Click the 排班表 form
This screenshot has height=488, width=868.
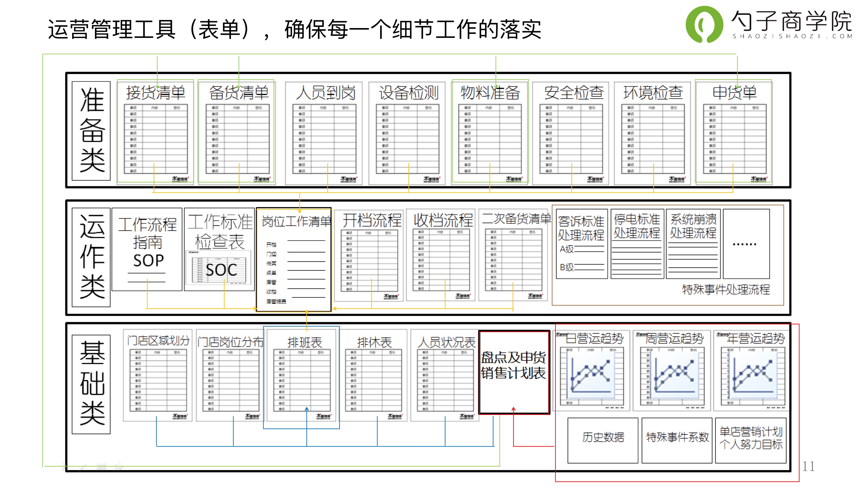(302, 375)
